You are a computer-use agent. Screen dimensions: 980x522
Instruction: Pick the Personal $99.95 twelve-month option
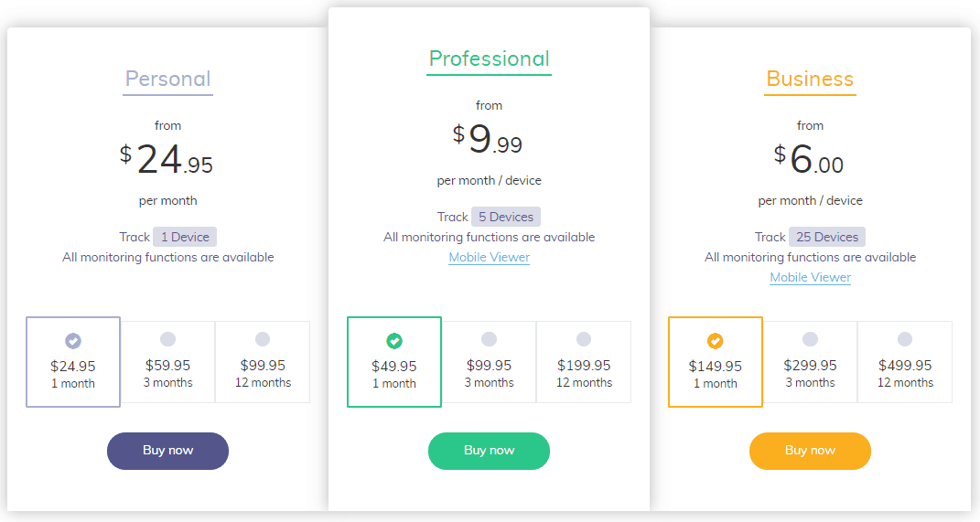coord(263,362)
